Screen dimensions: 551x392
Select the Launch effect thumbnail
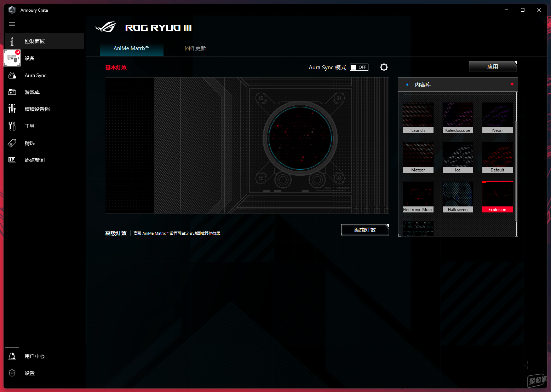(418, 118)
